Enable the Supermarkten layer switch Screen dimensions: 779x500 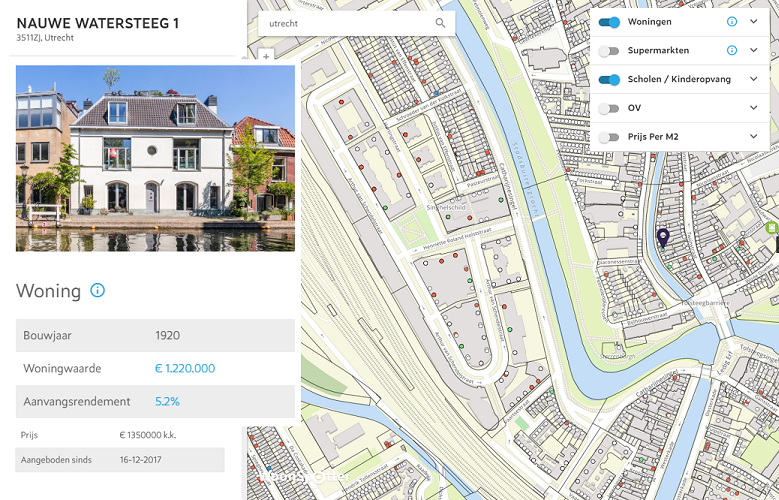click(x=609, y=51)
